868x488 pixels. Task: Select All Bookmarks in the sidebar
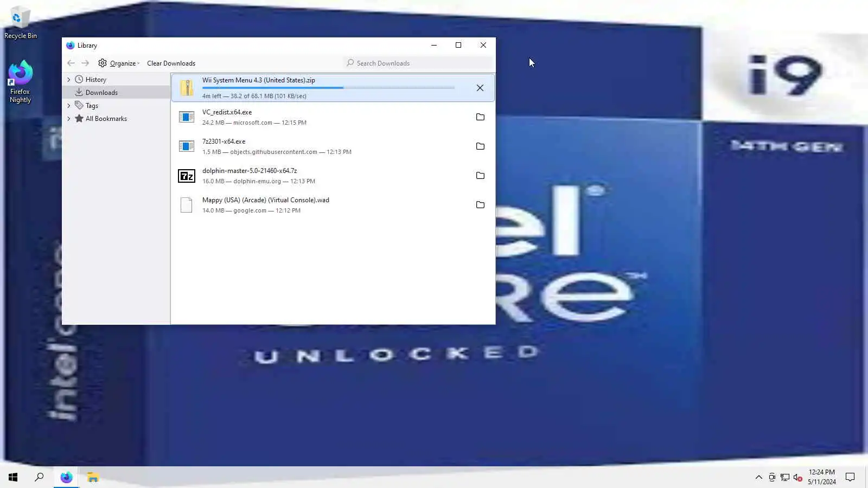[x=106, y=119]
